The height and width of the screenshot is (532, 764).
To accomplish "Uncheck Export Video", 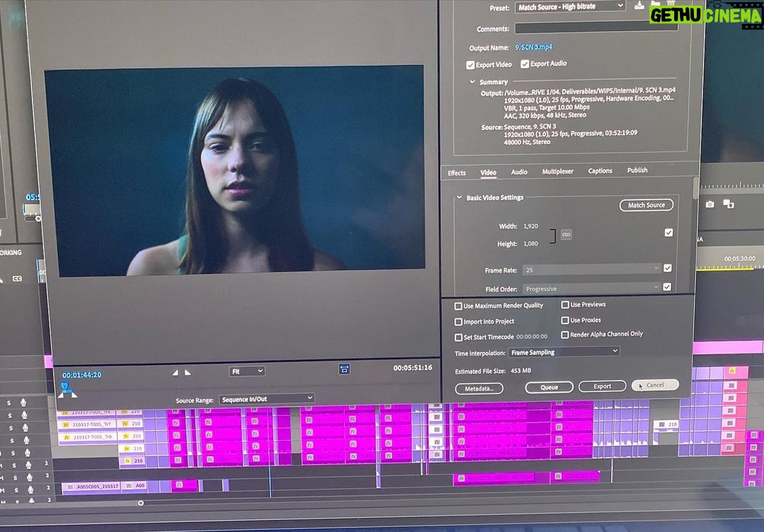I will coord(470,65).
